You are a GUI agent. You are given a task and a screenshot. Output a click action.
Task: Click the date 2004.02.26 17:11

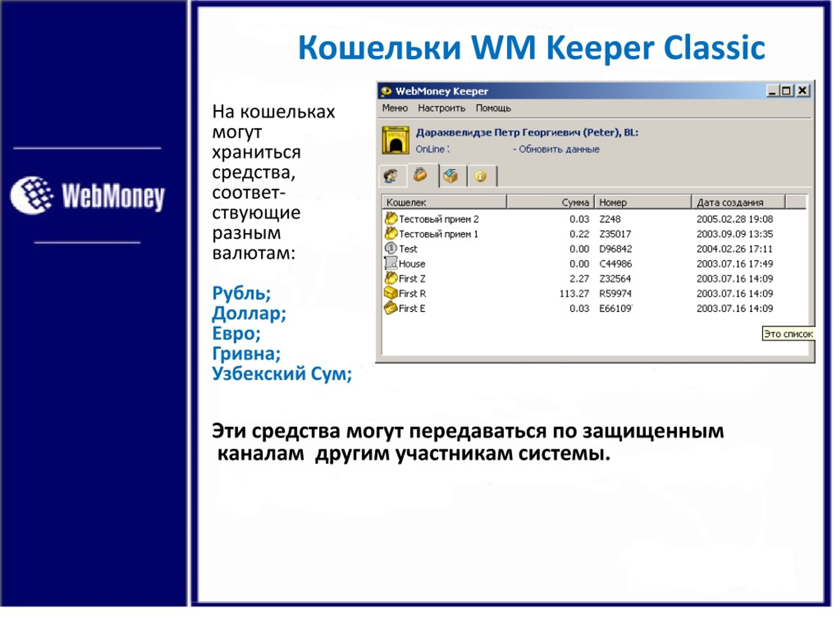tap(734, 249)
